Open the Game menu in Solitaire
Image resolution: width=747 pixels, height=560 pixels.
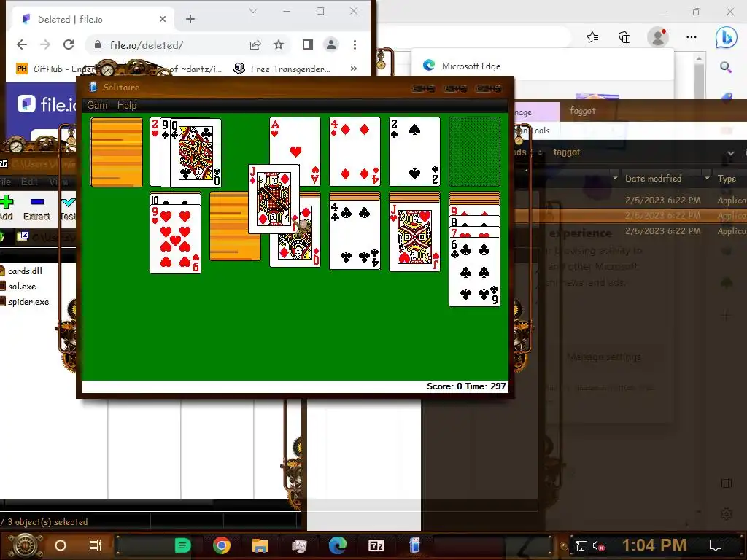tap(97, 105)
